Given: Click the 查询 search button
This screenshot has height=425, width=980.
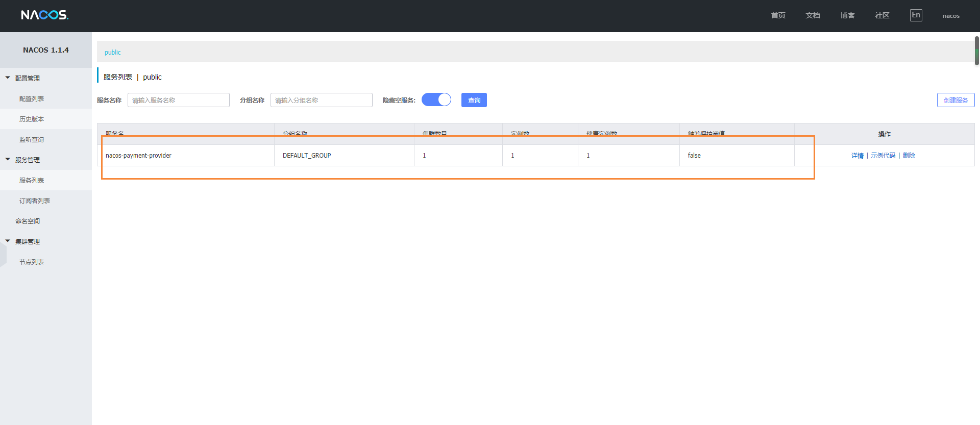Looking at the screenshot, I should coord(474,100).
